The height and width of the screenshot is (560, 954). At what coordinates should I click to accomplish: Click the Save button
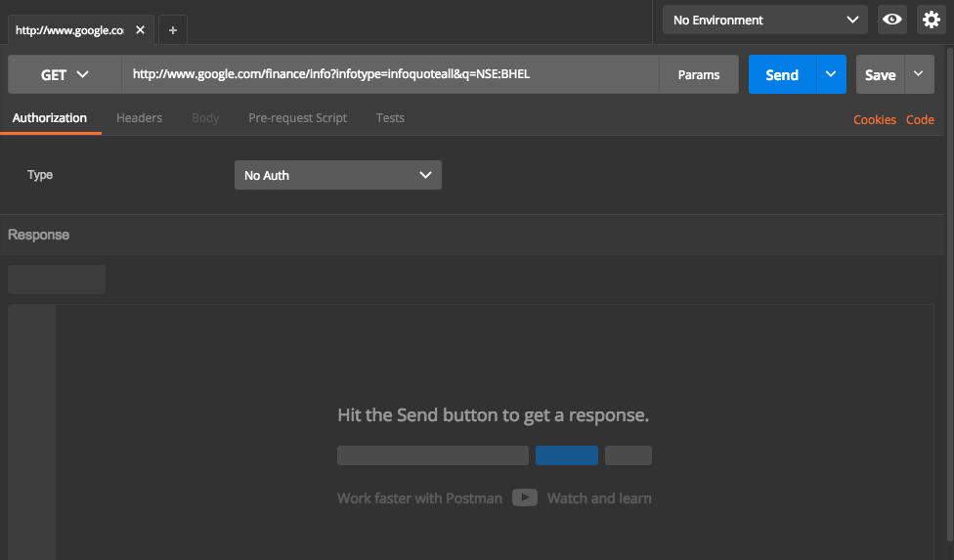tap(880, 74)
